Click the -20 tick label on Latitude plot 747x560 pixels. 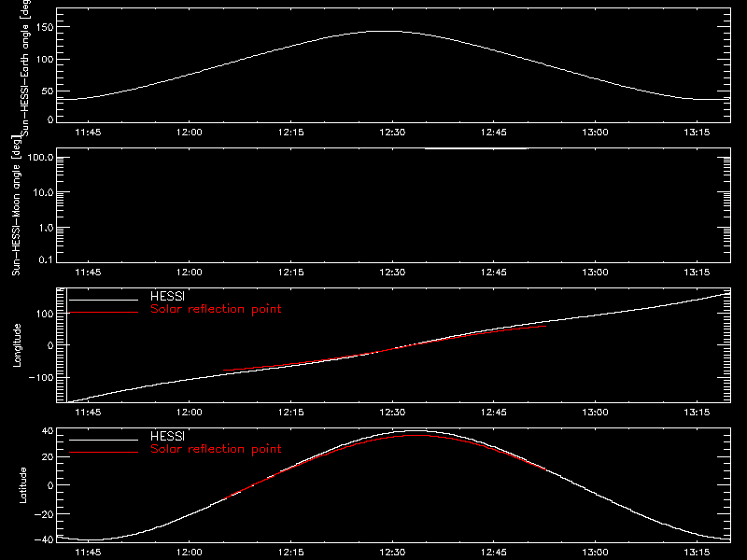44,514
